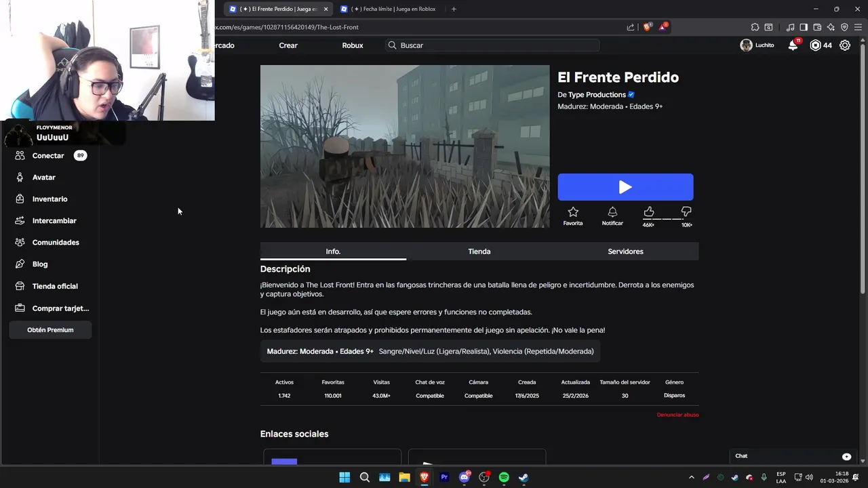Image resolution: width=868 pixels, height=488 pixels.
Task: Open Windows taskbar search
Action: pyautogui.click(x=365, y=477)
